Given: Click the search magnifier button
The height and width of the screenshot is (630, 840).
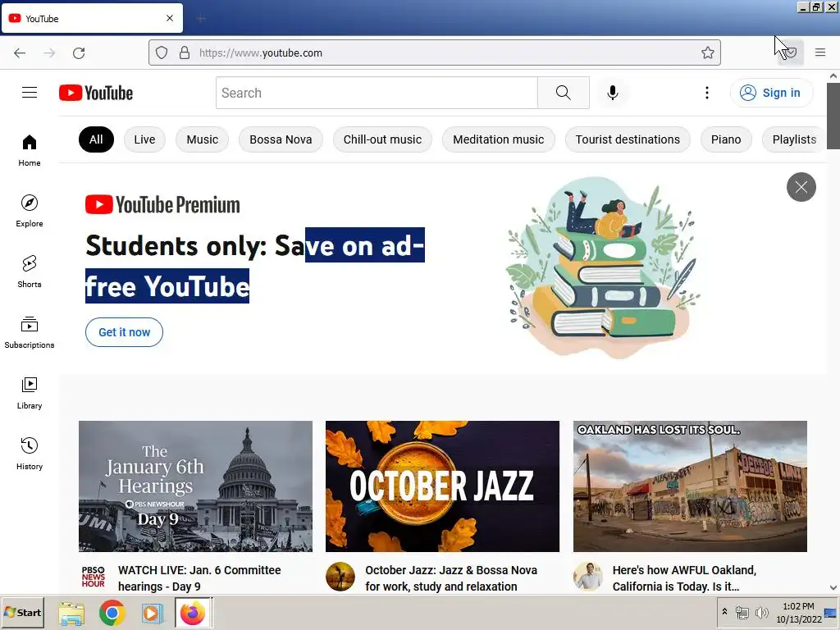Looking at the screenshot, I should (563, 93).
